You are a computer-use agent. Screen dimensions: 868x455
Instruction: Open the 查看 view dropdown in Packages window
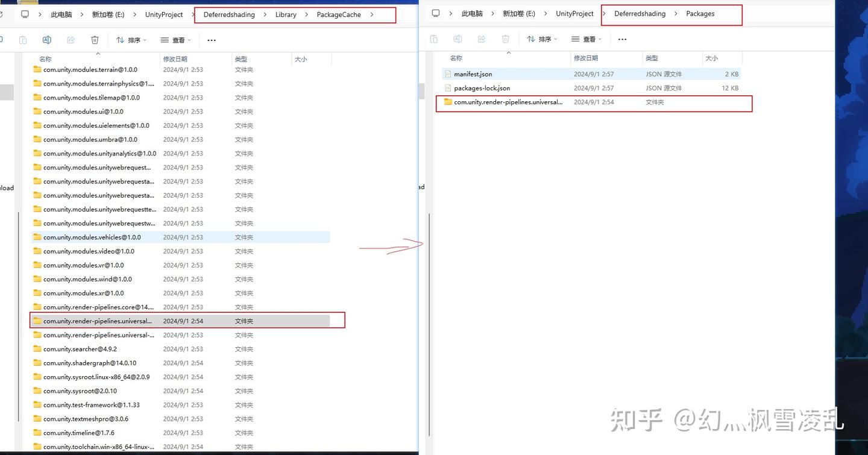tap(587, 39)
